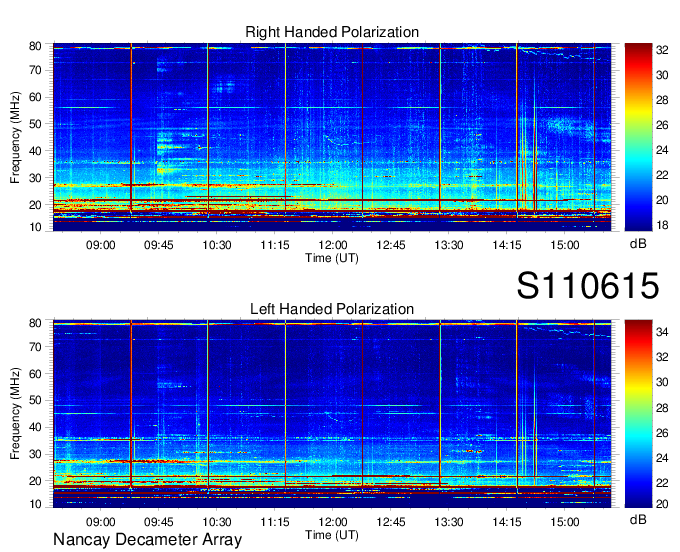
Task: Click 09:00 tick on Left Handed time axis
Action: [101, 522]
